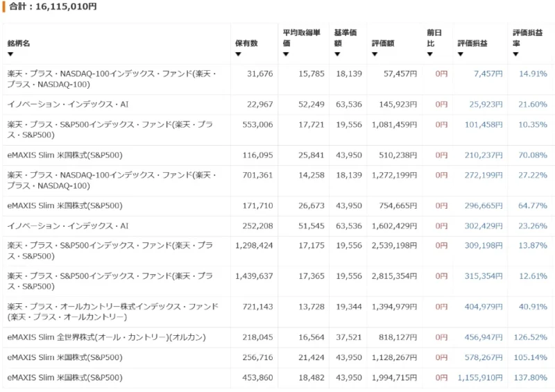Click the 評価額 value 1,272,199円

(x=394, y=176)
